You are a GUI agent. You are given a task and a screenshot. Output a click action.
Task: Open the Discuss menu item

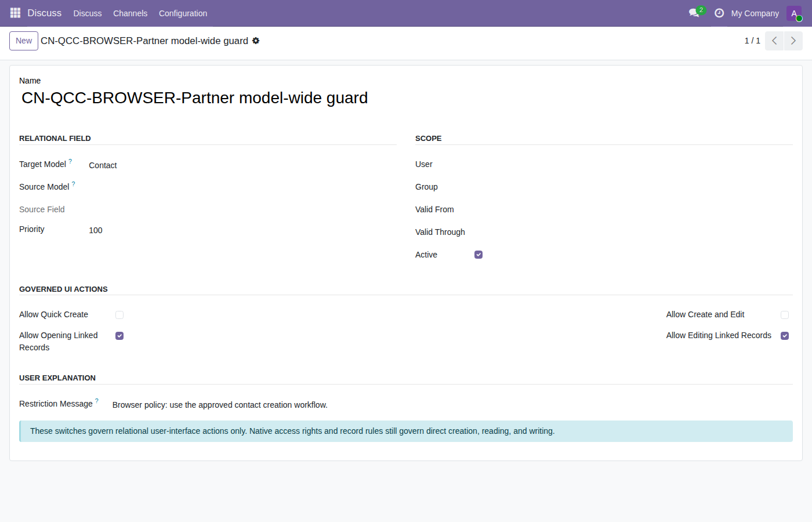click(x=88, y=13)
